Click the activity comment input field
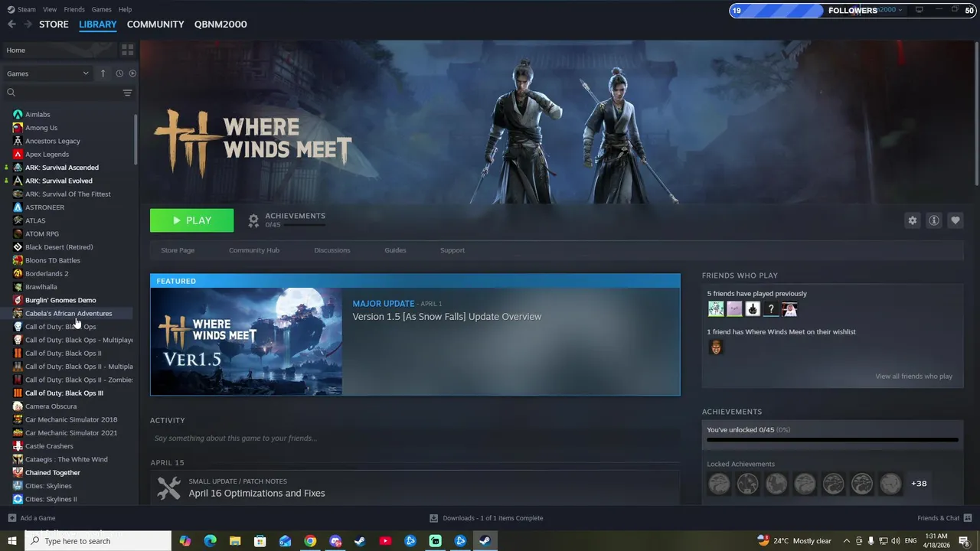Screen dimensions: 980x551 coord(415,439)
